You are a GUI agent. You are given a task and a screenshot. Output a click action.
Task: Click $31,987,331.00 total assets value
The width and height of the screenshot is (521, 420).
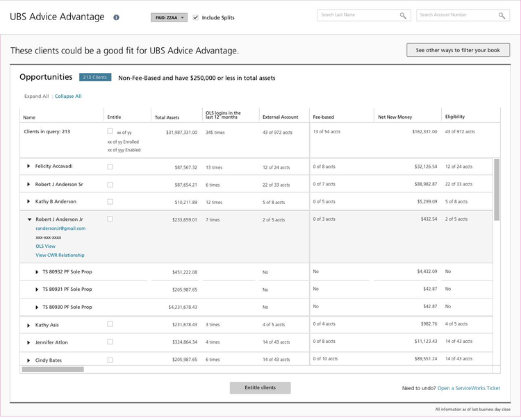(181, 133)
